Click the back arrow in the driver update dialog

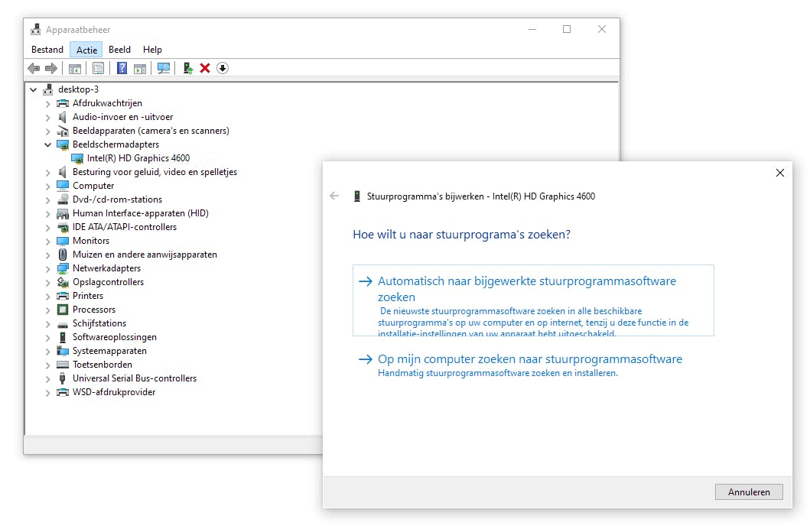pos(334,196)
